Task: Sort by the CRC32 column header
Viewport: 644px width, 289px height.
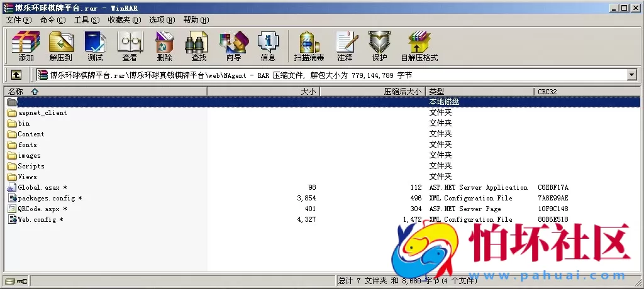Action: [587, 92]
